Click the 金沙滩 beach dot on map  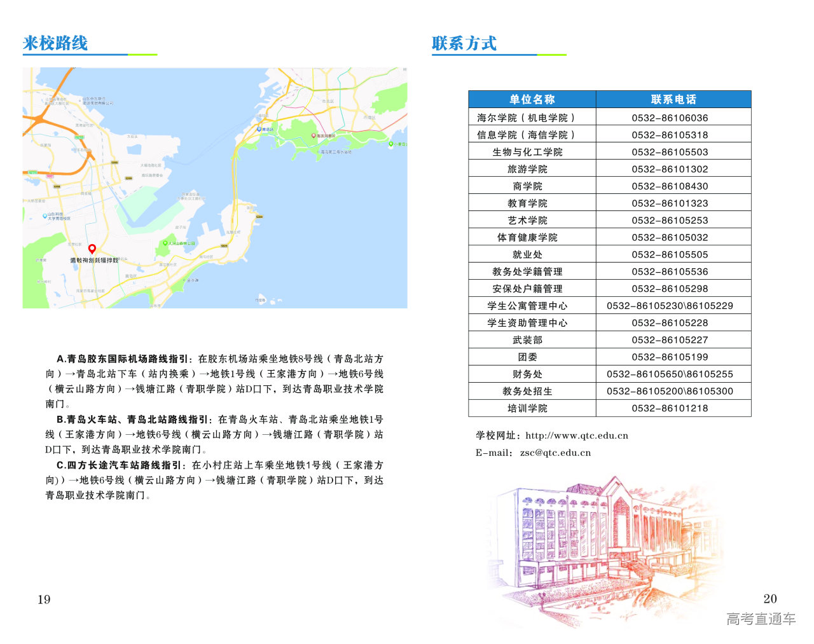tap(185, 280)
